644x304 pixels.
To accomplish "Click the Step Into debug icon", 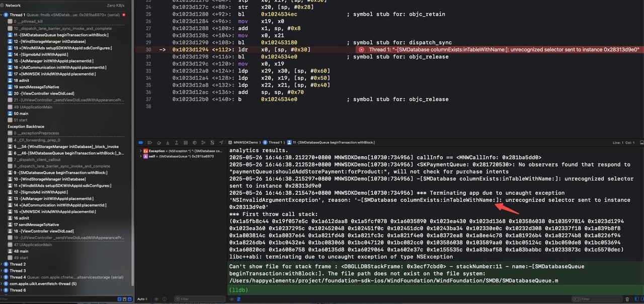I will [x=168, y=142].
